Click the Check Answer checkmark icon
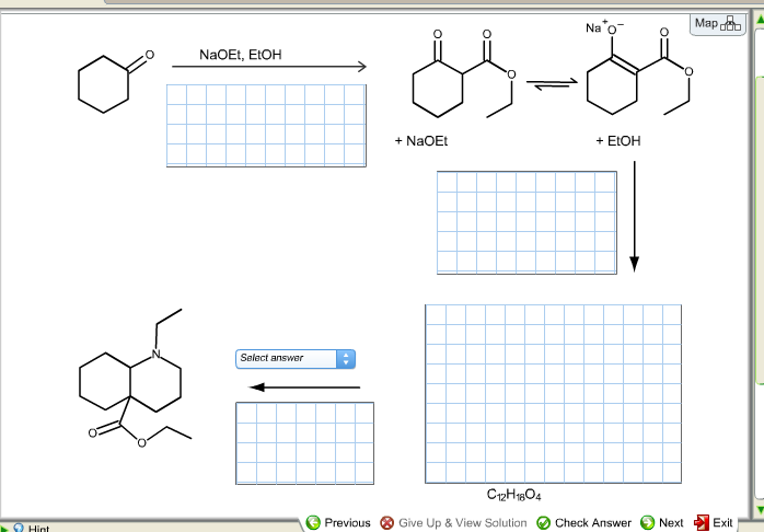The width and height of the screenshot is (764, 532). click(544, 522)
